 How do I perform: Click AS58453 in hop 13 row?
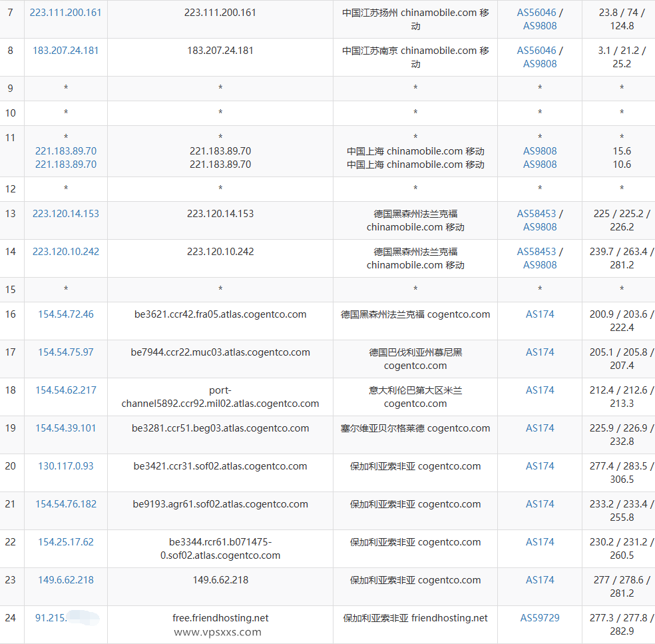coord(537,214)
